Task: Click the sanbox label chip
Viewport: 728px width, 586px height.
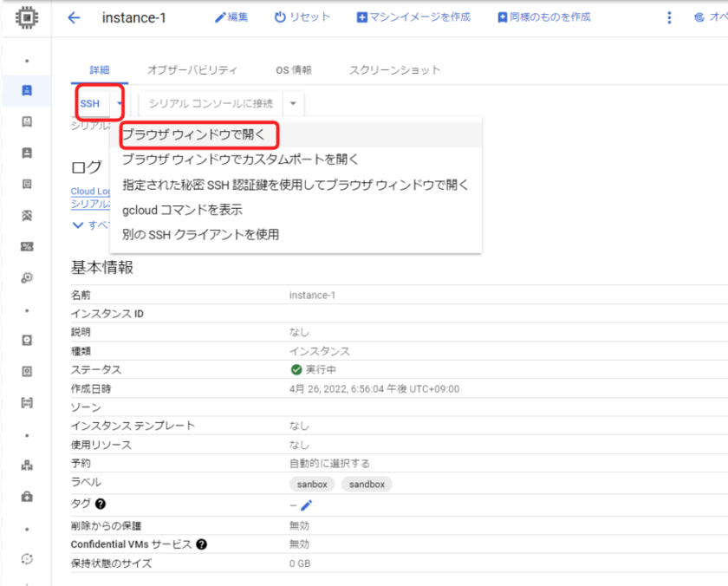Action: (312, 485)
